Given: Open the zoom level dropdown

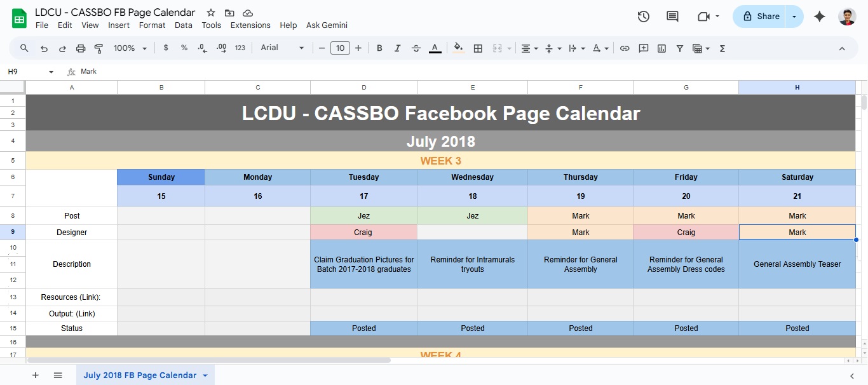Looking at the screenshot, I should (130, 48).
